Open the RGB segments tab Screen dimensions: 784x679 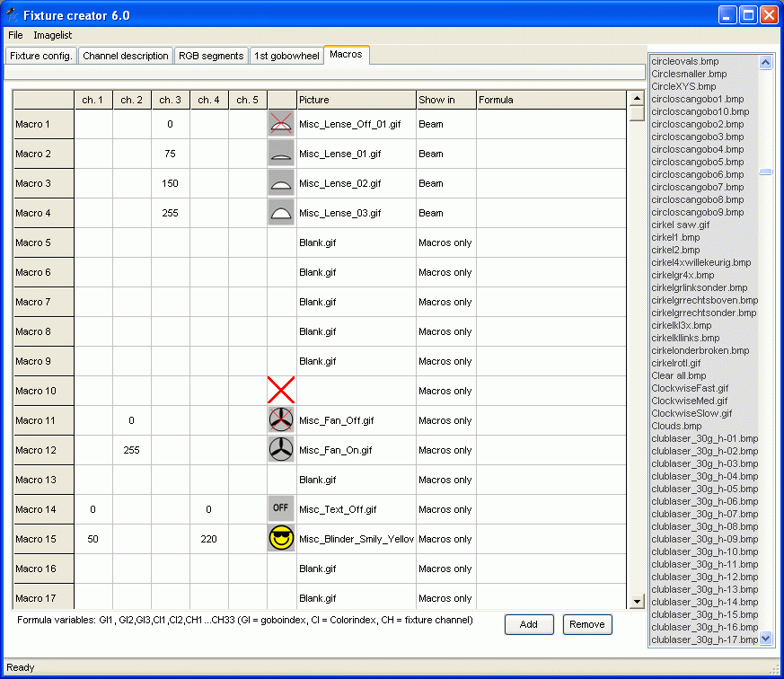pyautogui.click(x=211, y=56)
